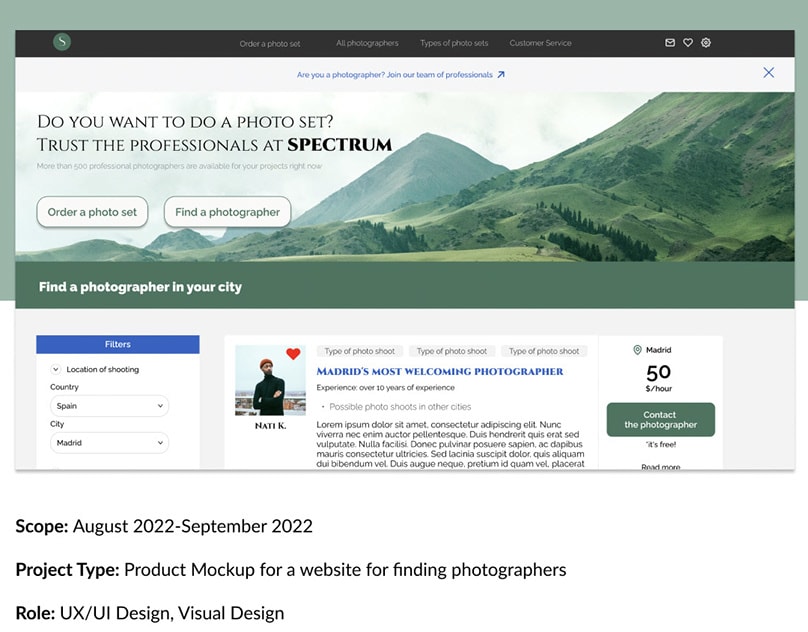Open the Customer Service menu item
The width and height of the screenshot is (808, 632).
click(540, 43)
